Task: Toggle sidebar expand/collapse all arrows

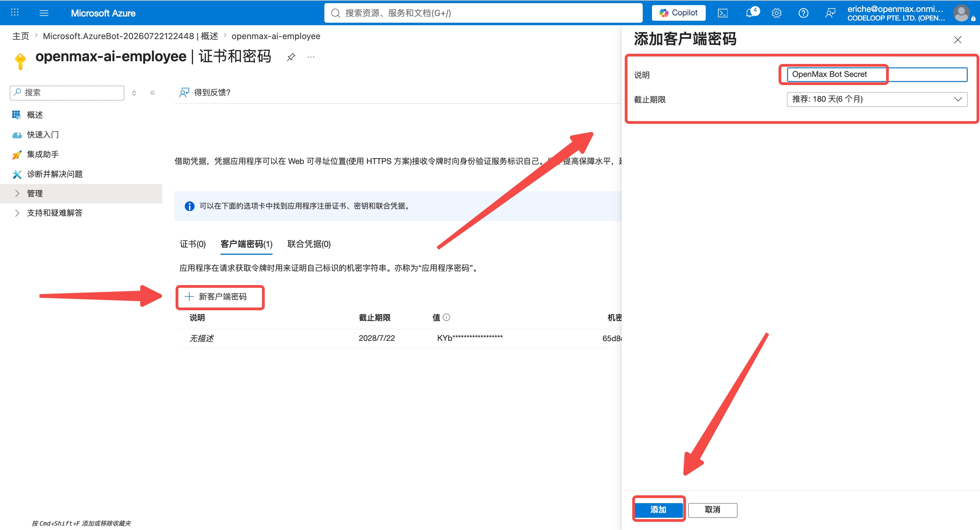Action: click(x=134, y=93)
